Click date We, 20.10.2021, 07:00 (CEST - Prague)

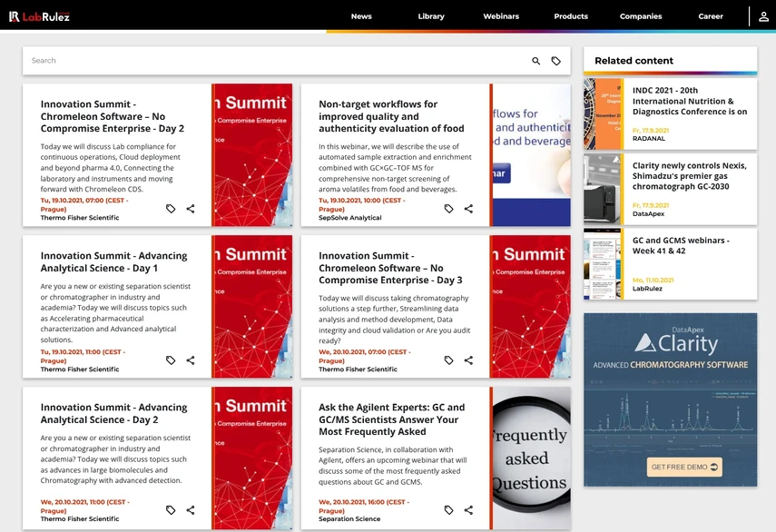click(364, 356)
